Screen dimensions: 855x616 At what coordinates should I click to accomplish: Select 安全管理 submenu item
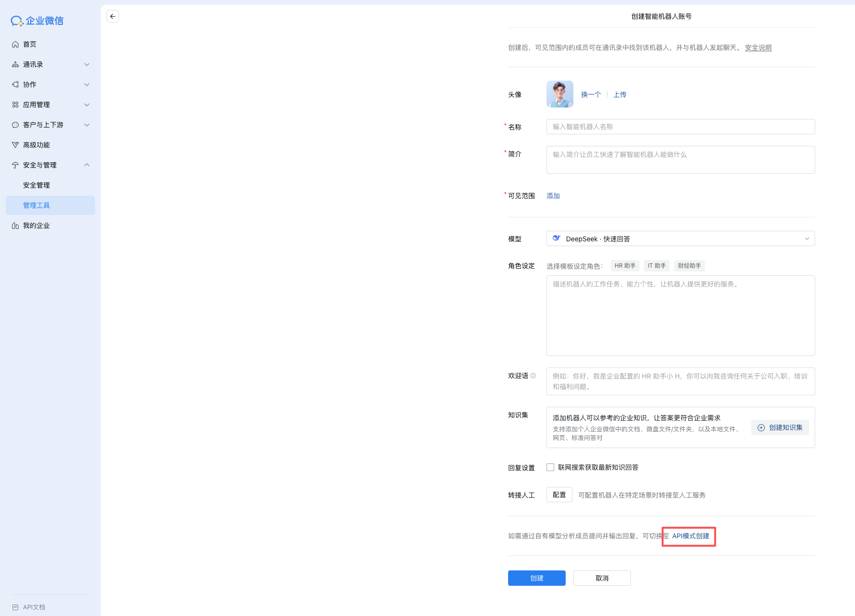(36, 185)
